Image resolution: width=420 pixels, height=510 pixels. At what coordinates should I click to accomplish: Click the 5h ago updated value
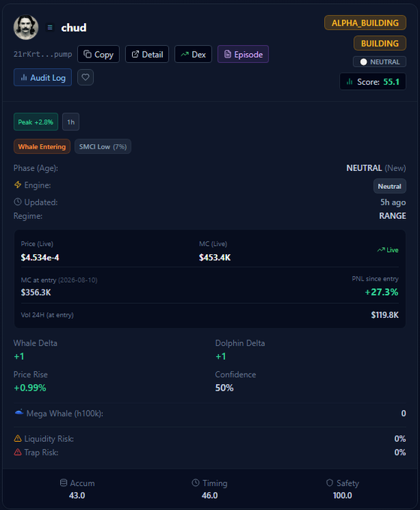coord(393,202)
